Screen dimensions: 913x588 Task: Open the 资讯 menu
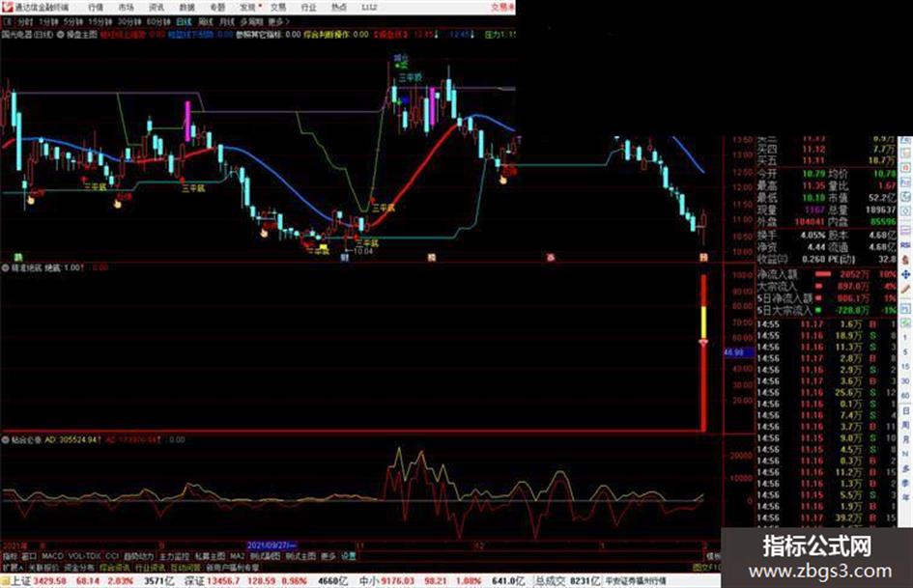[x=157, y=8]
